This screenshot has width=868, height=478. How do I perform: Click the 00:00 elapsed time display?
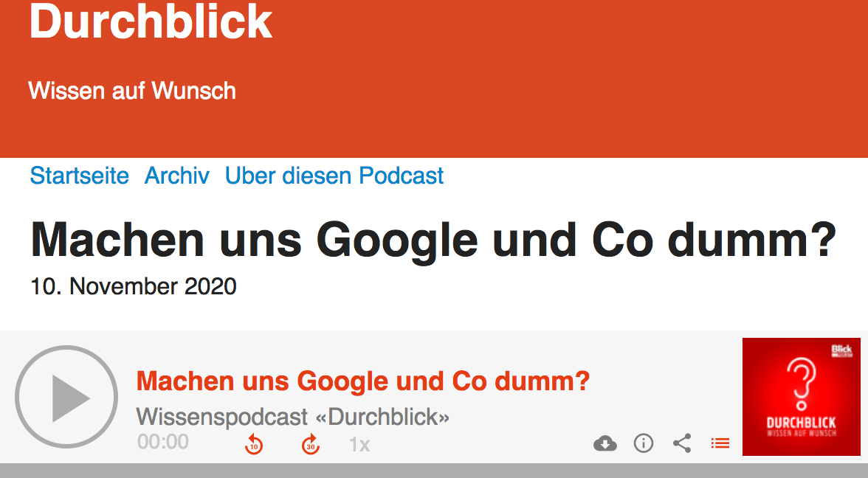tap(163, 442)
